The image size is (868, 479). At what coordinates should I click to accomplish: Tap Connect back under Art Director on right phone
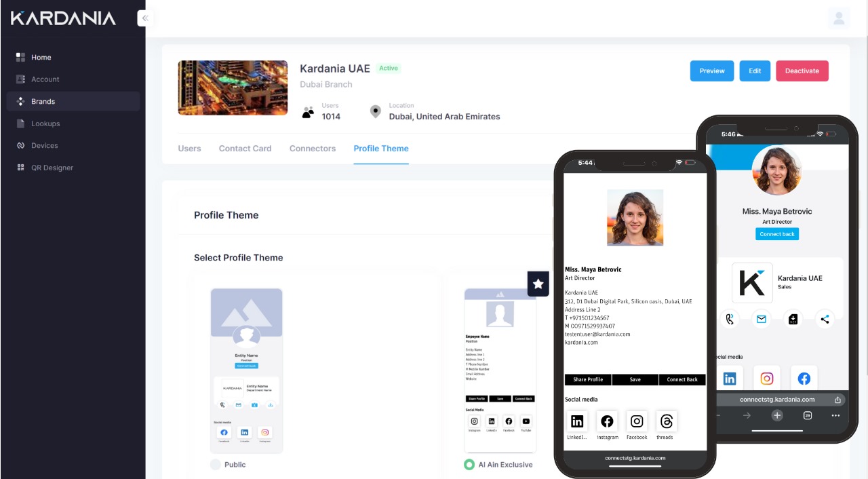(777, 233)
